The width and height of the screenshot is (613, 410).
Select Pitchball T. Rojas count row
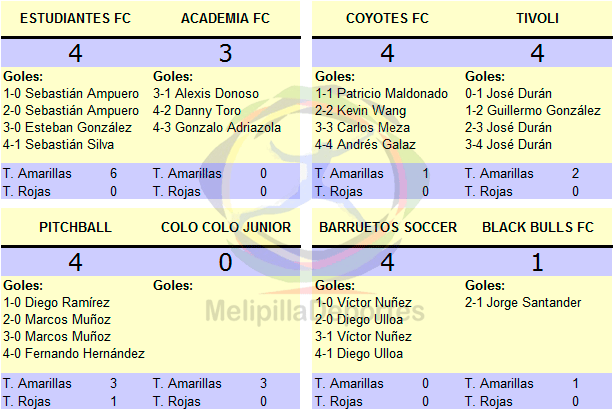(75, 401)
